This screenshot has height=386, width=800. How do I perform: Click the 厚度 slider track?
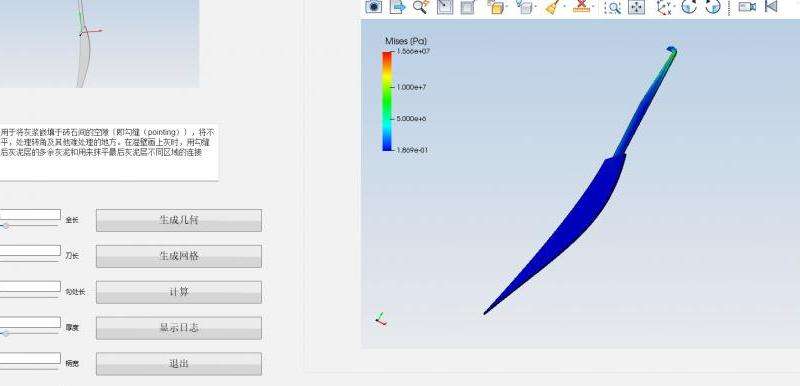coord(30,333)
